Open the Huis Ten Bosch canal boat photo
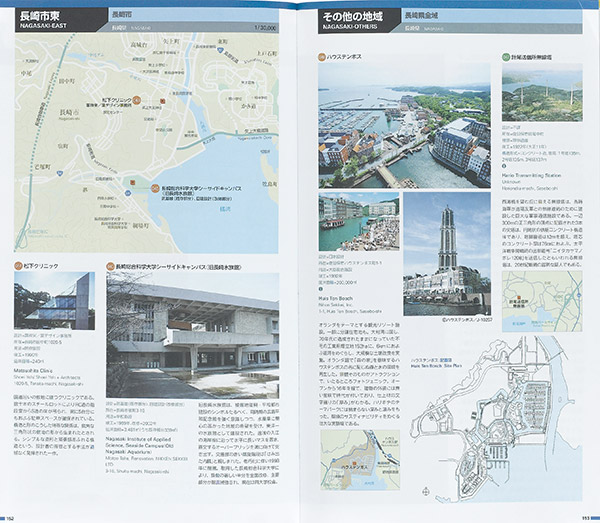Viewport: 600px width, 523px height. click(x=359, y=222)
